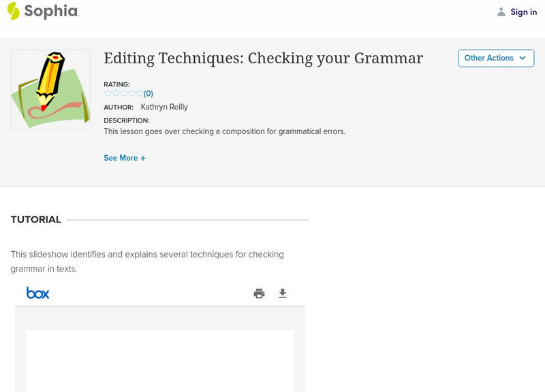The height and width of the screenshot is (392, 545).
Task: Rate the lesson with the first star
Action: 108,93
